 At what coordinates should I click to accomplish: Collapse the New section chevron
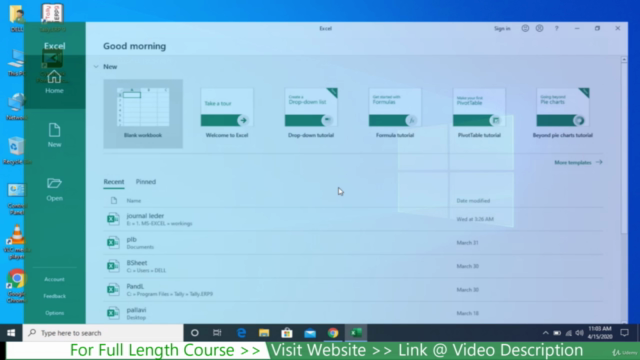(x=96, y=67)
